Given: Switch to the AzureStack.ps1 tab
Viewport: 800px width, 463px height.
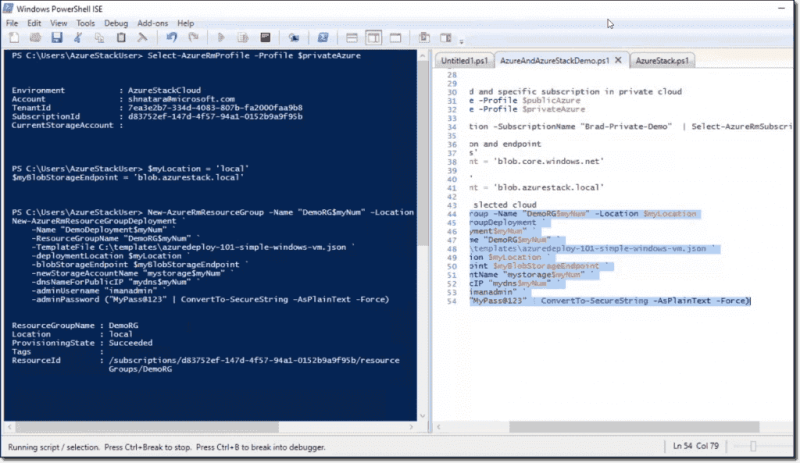Looking at the screenshot, I should 662,60.
